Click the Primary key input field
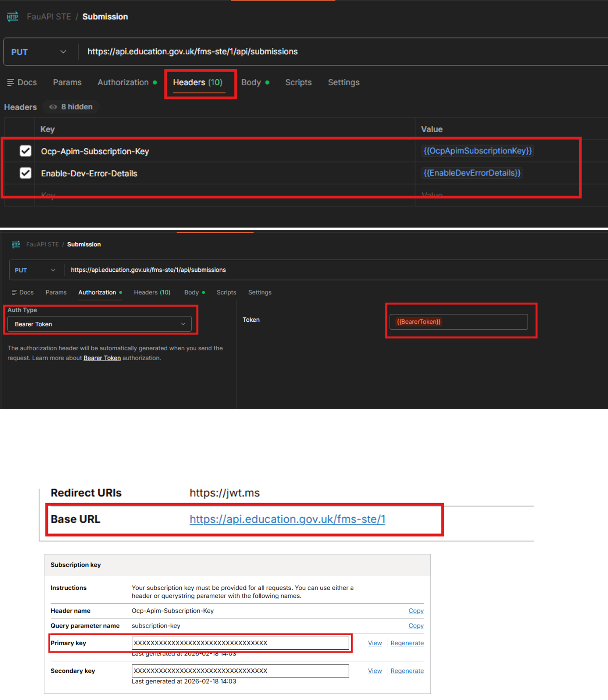This screenshot has width=608, height=700. pyautogui.click(x=240, y=643)
